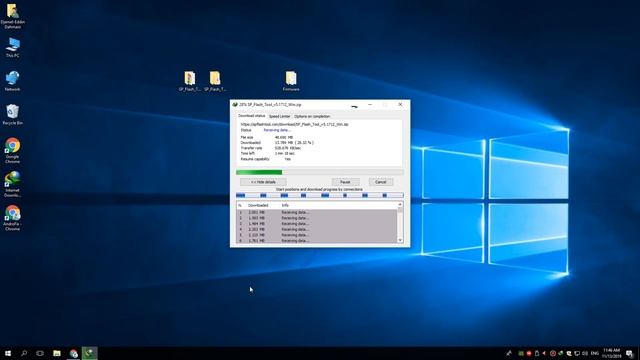
Task: Switch to Chrome on the taskbar
Action: click(73, 353)
